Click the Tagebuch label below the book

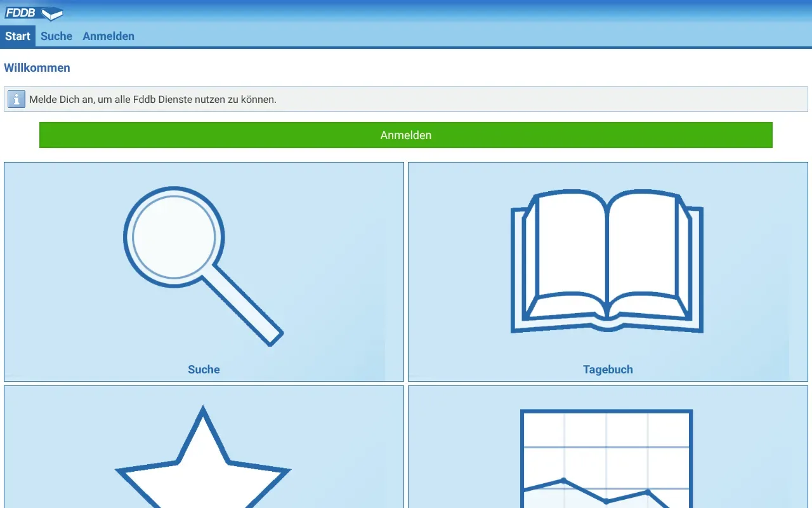click(608, 370)
